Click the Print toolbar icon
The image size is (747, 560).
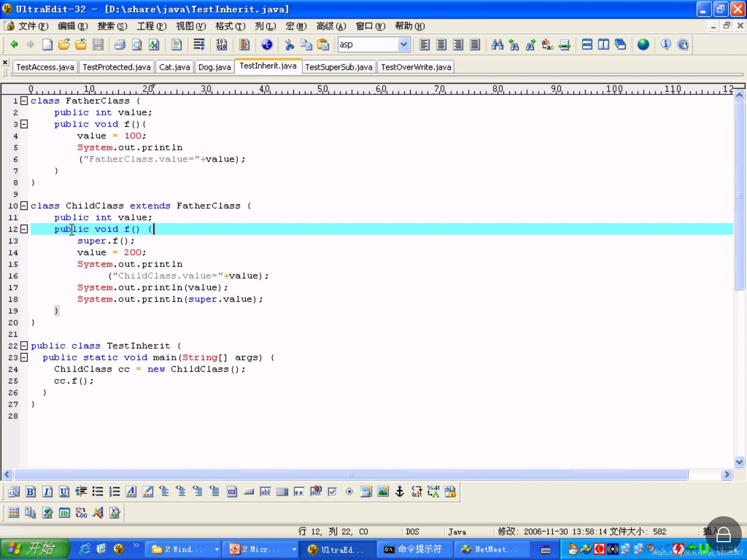tap(120, 44)
